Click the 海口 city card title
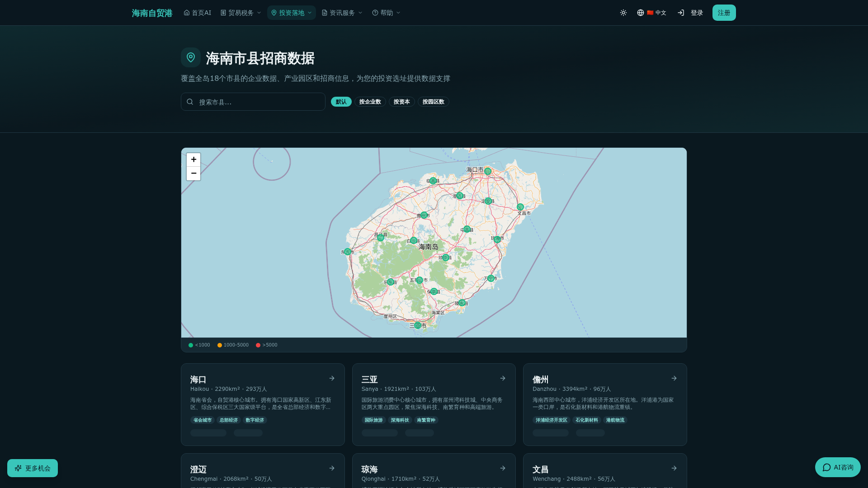This screenshot has height=488, width=868. pos(198,380)
